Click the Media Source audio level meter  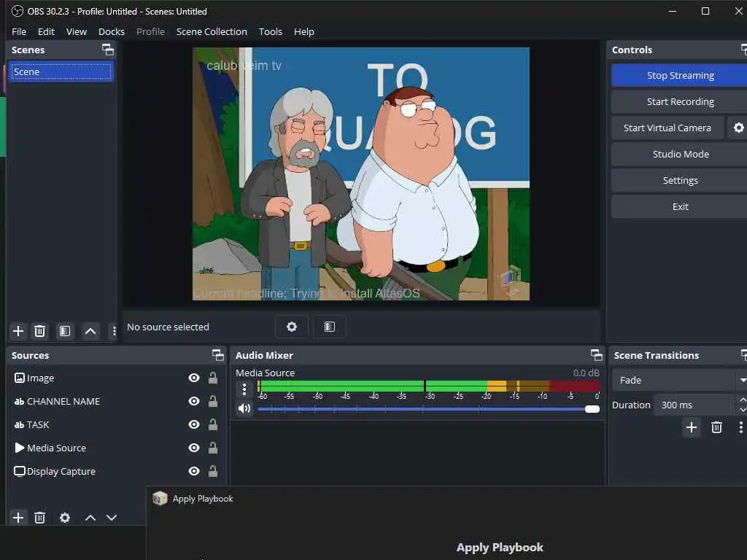coord(428,386)
